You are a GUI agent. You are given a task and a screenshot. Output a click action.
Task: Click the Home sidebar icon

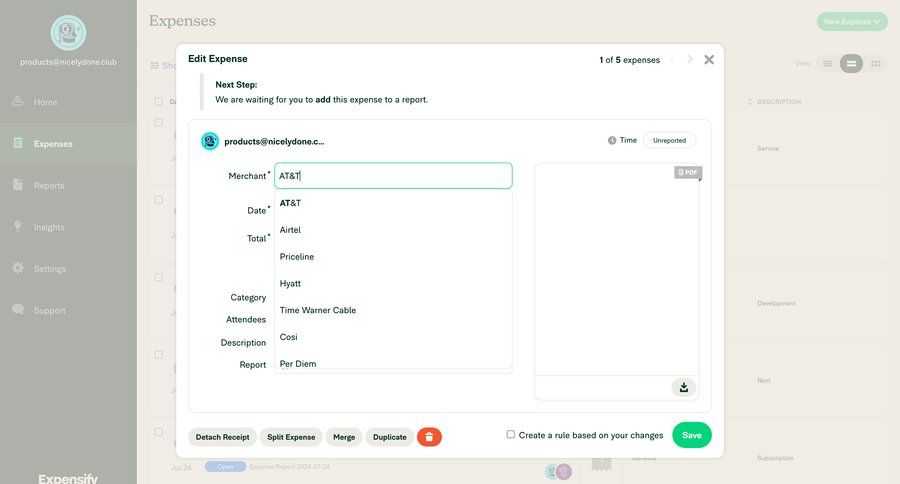click(x=18, y=101)
